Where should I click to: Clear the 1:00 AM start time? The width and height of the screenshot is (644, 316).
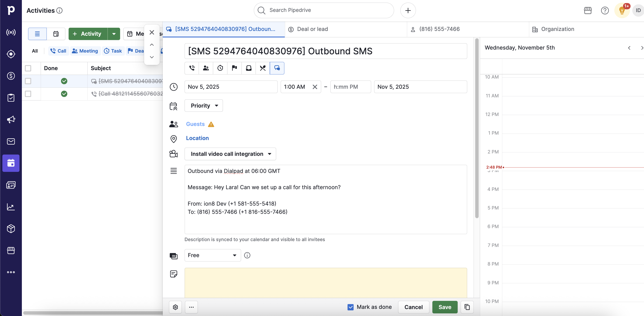[x=315, y=87]
